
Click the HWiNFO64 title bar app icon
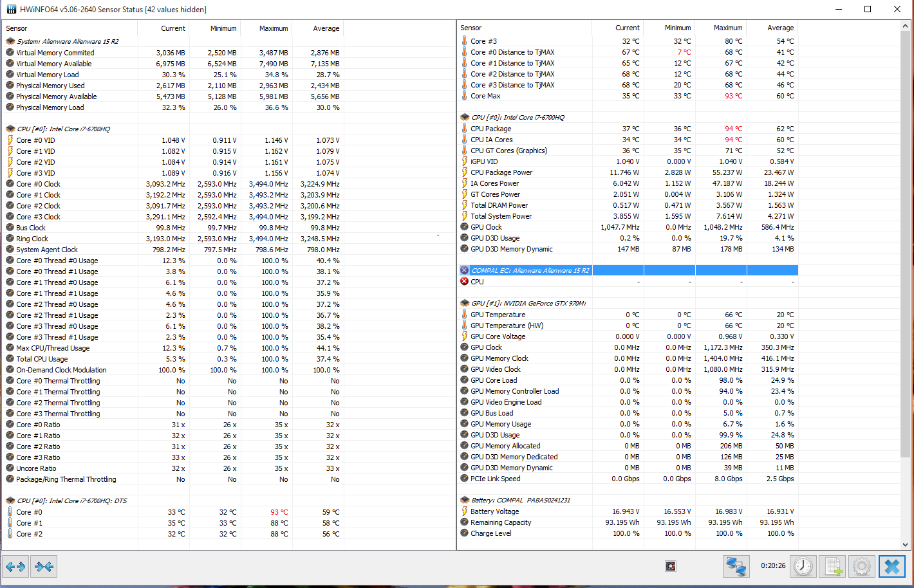click(x=11, y=9)
